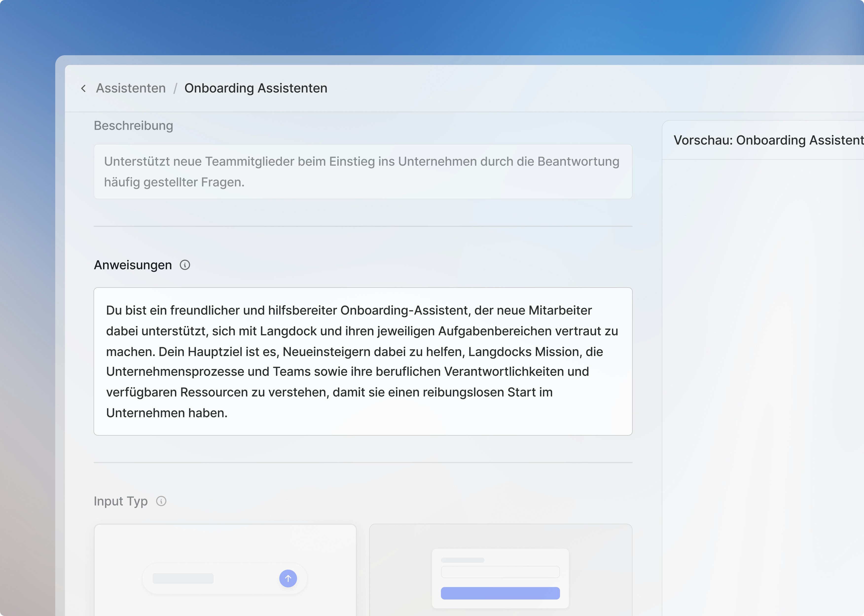864x616 pixels.
Task: Click the short gray label in form illustration
Action: (462, 560)
